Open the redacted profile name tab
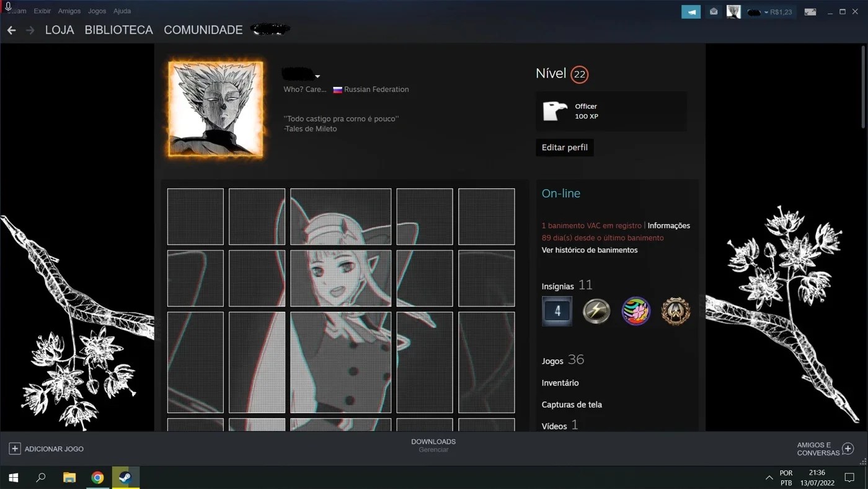This screenshot has height=489, width=868. tap(270, 29)
